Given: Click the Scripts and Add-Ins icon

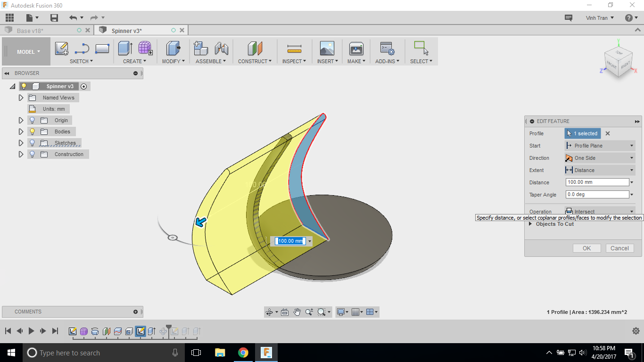Looking at the screenshot, I should [388, 49].
